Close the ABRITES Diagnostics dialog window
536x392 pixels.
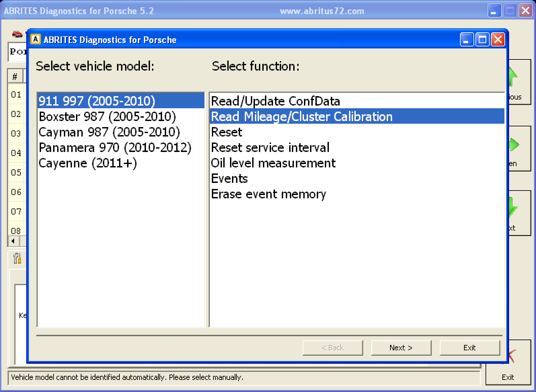498,40
